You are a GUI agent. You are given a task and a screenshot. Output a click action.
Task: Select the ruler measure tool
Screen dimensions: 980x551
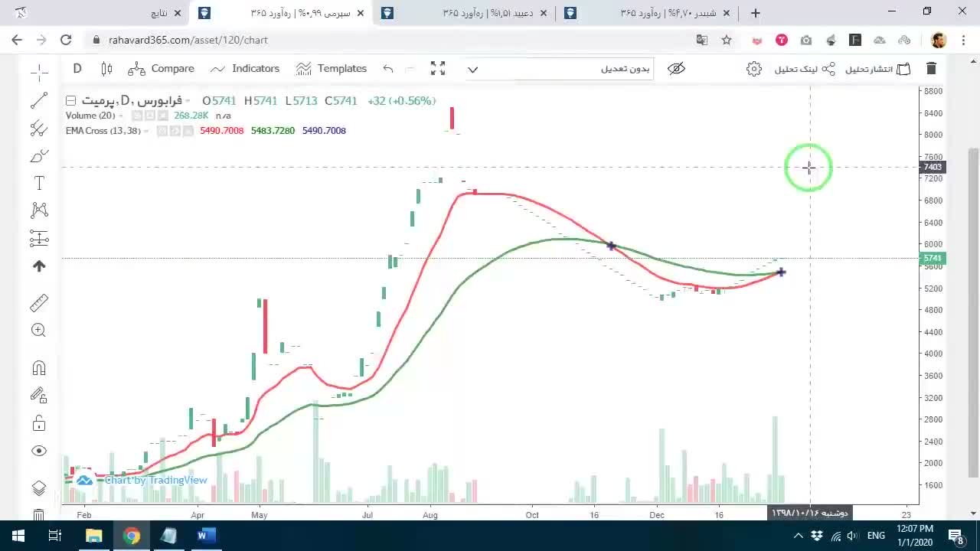(39, 303)
